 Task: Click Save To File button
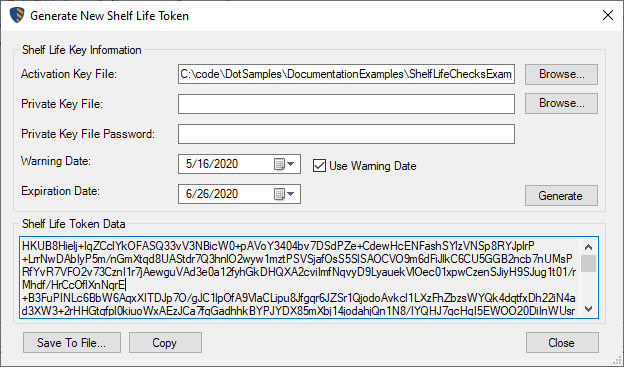(x=72, y=343)
